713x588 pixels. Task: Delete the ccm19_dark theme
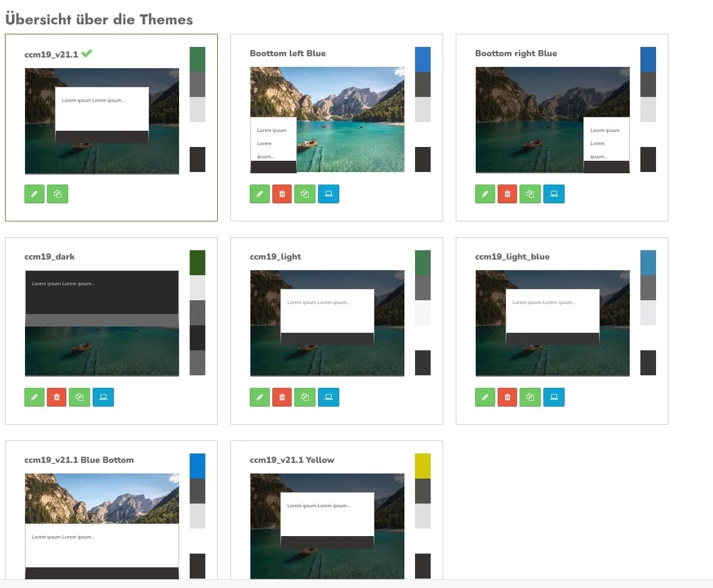pyautogui.click(x=56, y=397)
